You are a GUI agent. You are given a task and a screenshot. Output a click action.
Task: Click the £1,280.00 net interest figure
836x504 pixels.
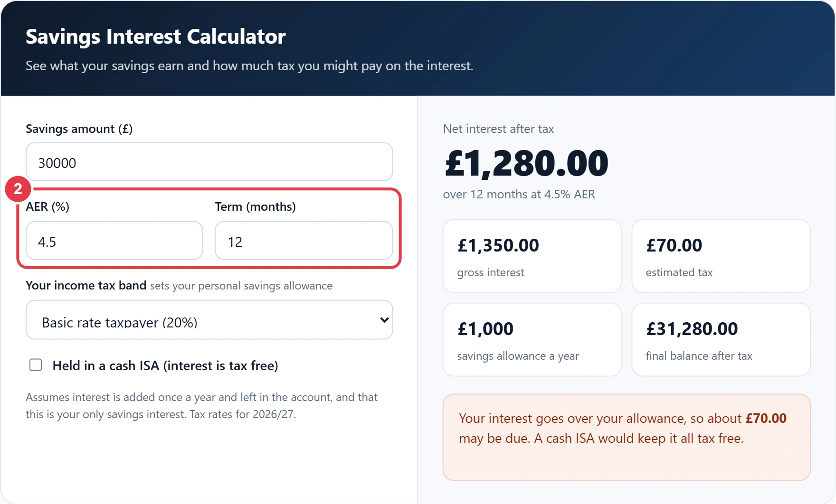[x=526, y=164]
